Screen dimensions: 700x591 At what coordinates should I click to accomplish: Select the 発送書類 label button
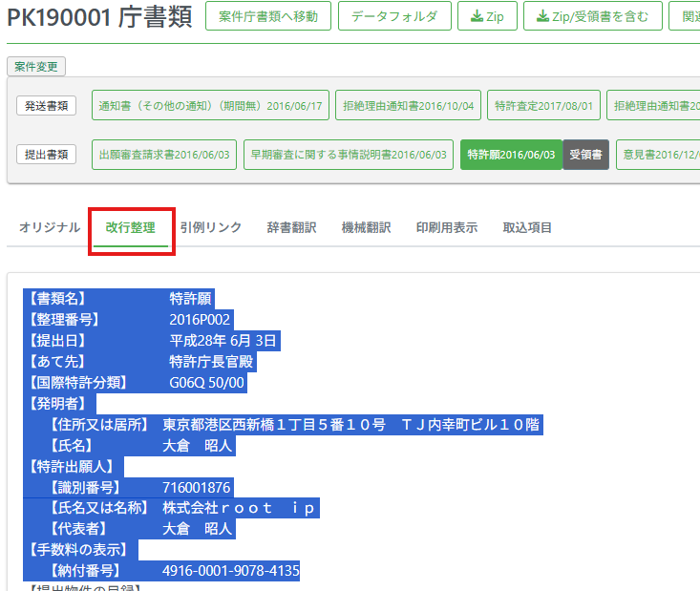pyautogui.click(x=46, y=105)
